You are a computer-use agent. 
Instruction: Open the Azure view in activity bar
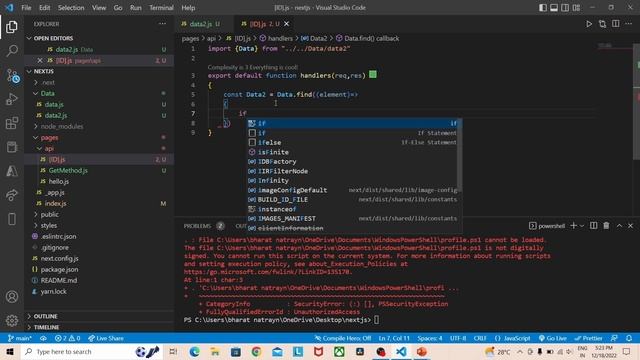[x=12, y=171]
